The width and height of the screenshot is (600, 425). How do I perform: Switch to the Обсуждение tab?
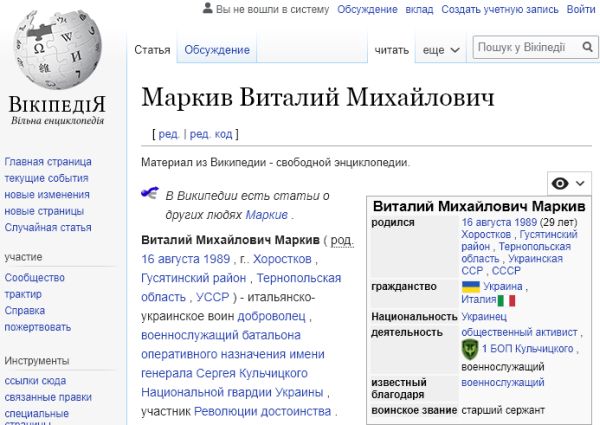(217, 49)
